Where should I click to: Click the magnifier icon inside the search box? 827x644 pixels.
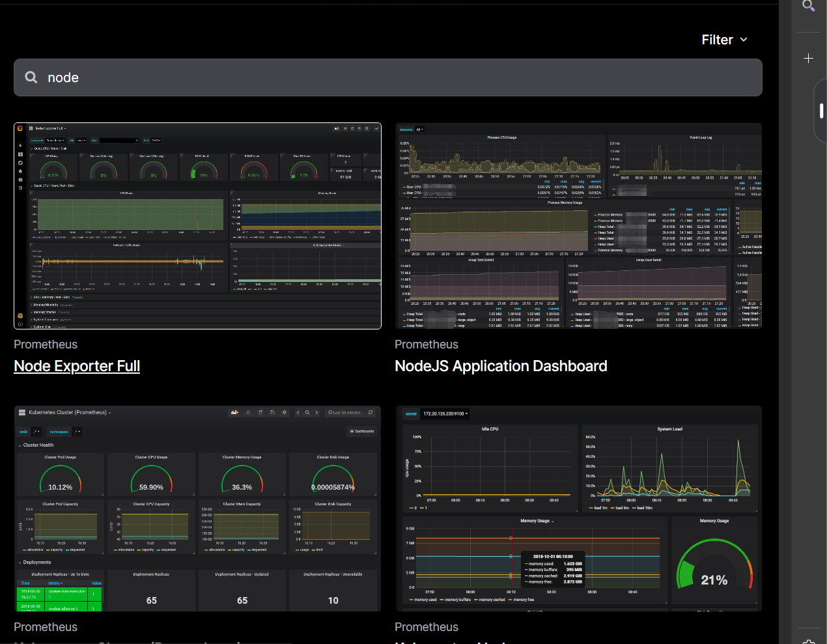(x=31, y=77)
